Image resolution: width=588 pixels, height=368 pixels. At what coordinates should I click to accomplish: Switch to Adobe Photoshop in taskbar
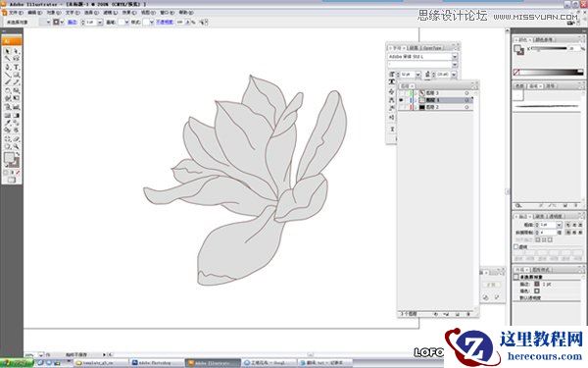[156, 363]
